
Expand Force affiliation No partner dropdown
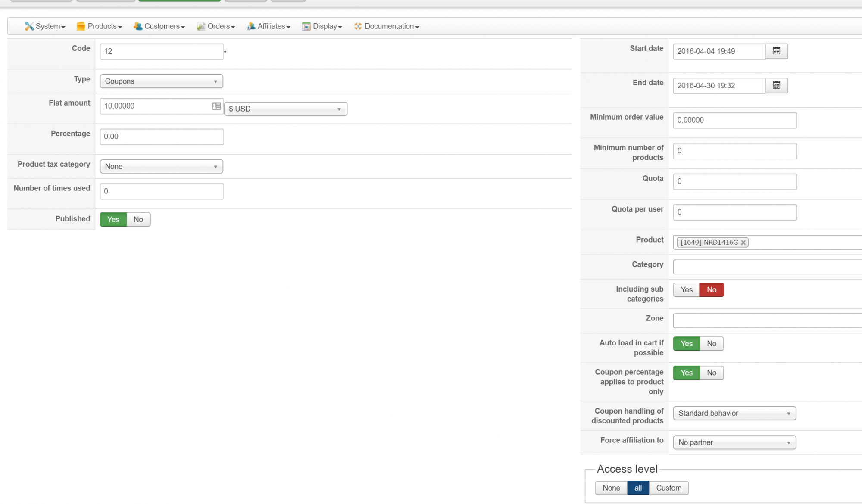pyautogui.click(x=734, y=442)
